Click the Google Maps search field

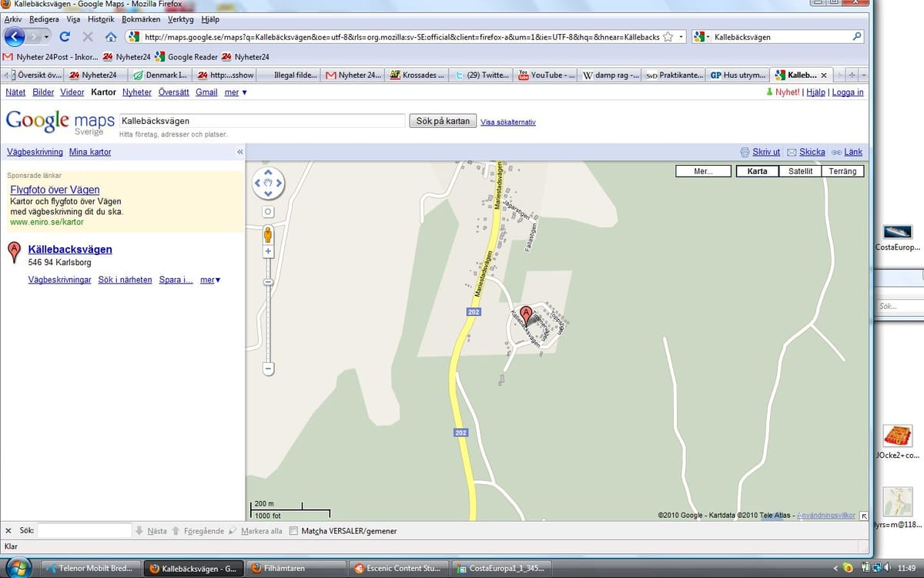pos(261,121)
